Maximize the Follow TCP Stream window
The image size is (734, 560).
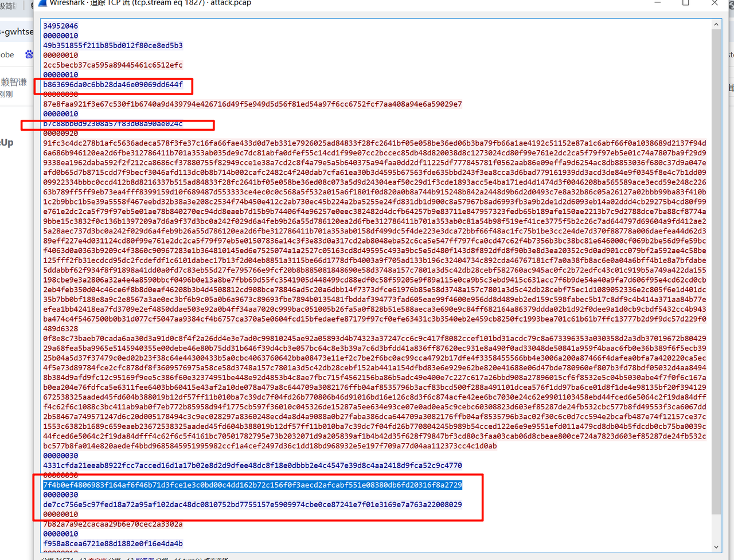pos(686,3)
